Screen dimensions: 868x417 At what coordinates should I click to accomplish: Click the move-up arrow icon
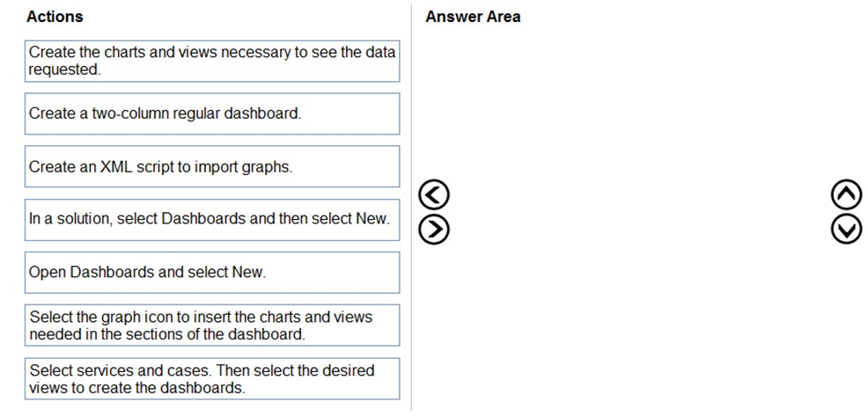[845, 194]
